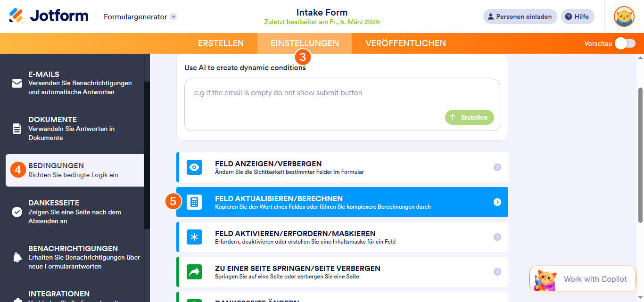Click the Jotform logo icon
644x302 pixels.
pos(16,16)
